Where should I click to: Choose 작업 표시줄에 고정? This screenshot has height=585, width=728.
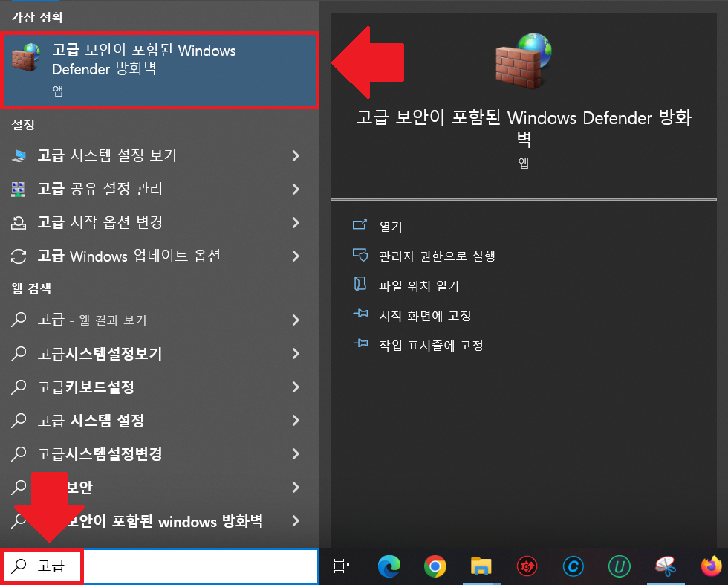tap(432, 345)
